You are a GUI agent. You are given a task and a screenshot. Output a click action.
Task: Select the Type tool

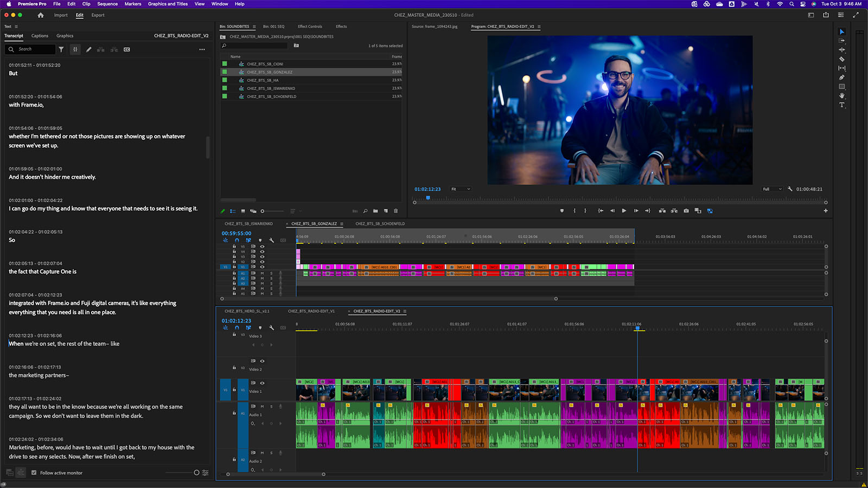pos(842,105)
